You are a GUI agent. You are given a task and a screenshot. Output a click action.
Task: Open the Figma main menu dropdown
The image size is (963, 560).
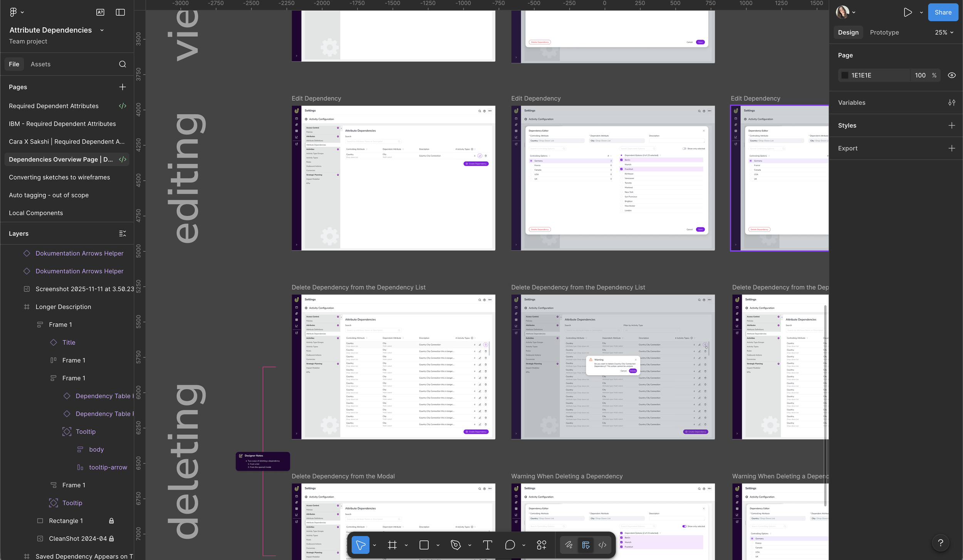click(x=16, y=12)
